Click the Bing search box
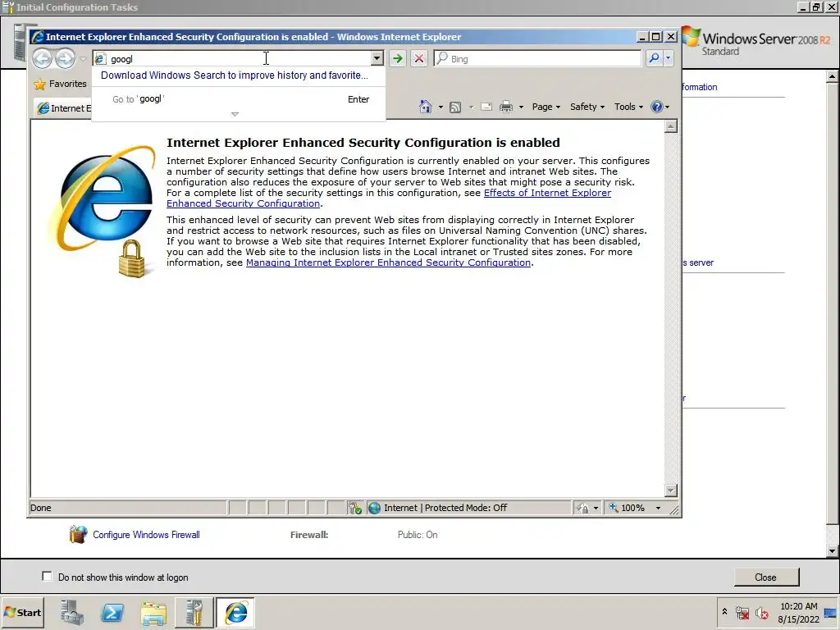Image resolution: width=840 pixels, height=630 pixels. click(537, 58)
